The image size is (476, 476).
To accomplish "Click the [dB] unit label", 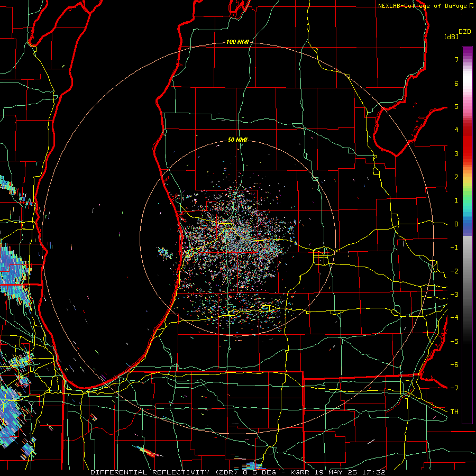I will [x=451, y=36].
